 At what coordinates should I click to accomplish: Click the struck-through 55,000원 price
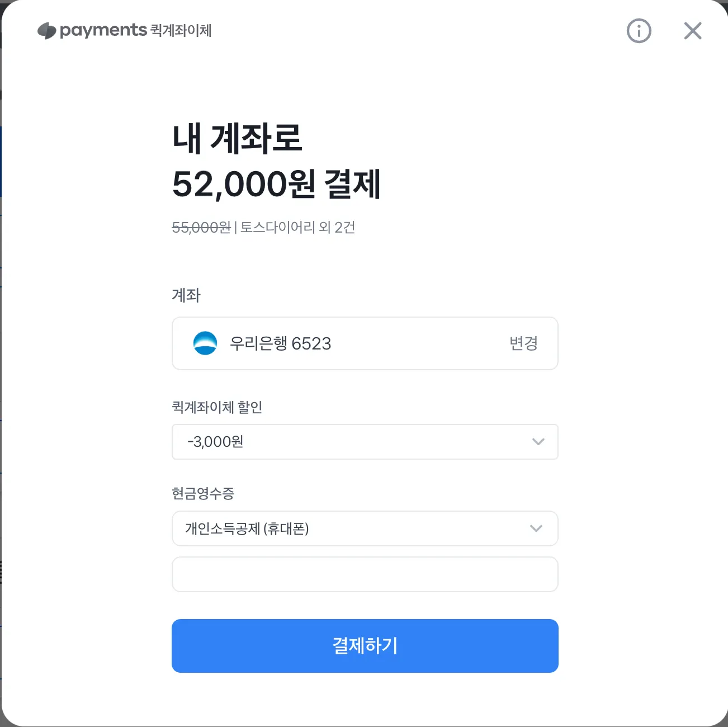point(201,228)
